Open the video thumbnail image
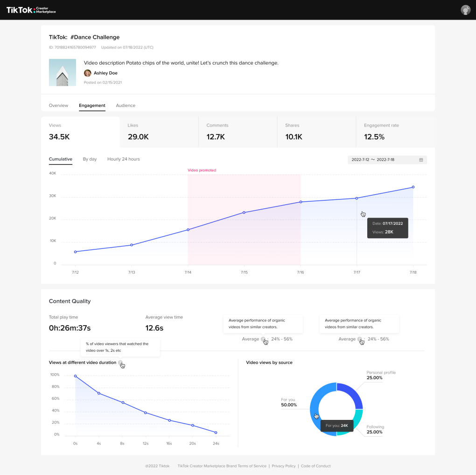476x475 pixels. 63,72
